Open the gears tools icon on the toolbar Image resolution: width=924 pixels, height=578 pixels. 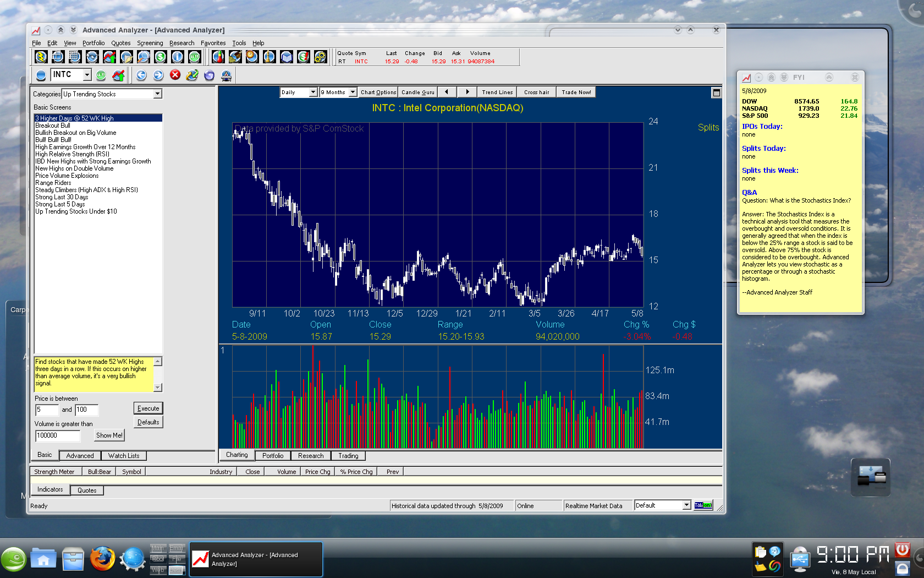[x=321, y=57]
